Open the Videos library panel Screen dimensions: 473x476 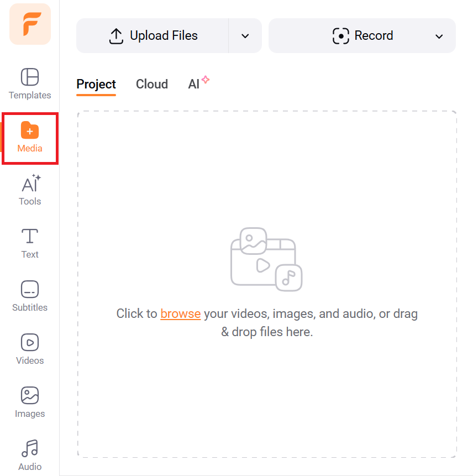click(30, 349)
